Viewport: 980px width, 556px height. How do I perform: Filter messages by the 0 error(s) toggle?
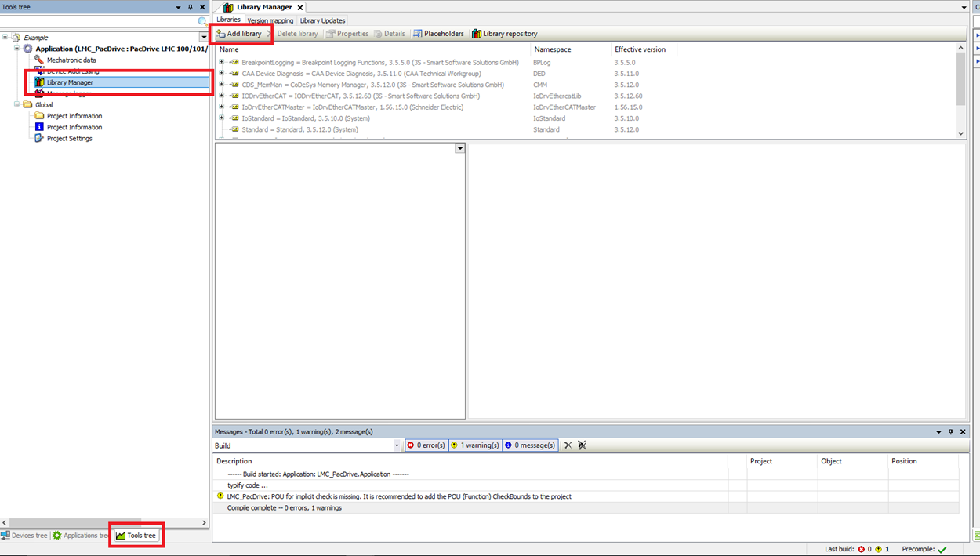point(426,445)
